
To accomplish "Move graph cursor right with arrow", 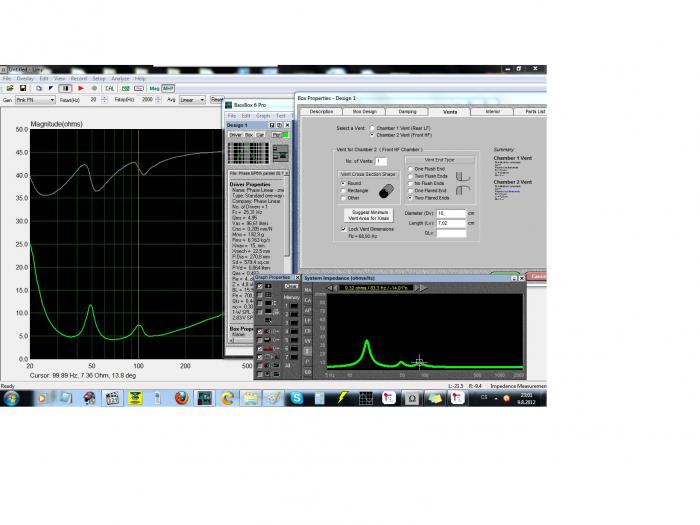I will pos(423,288).
